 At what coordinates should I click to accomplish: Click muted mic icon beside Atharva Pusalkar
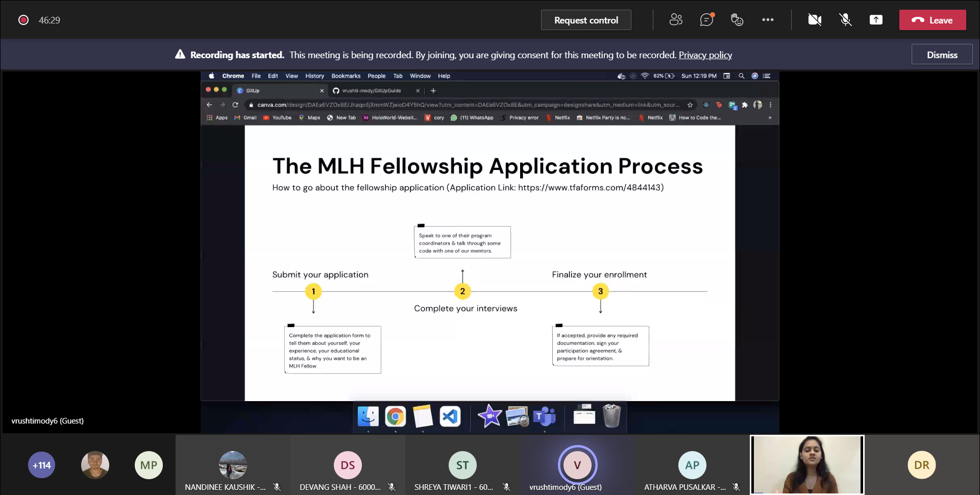(736, 487)
